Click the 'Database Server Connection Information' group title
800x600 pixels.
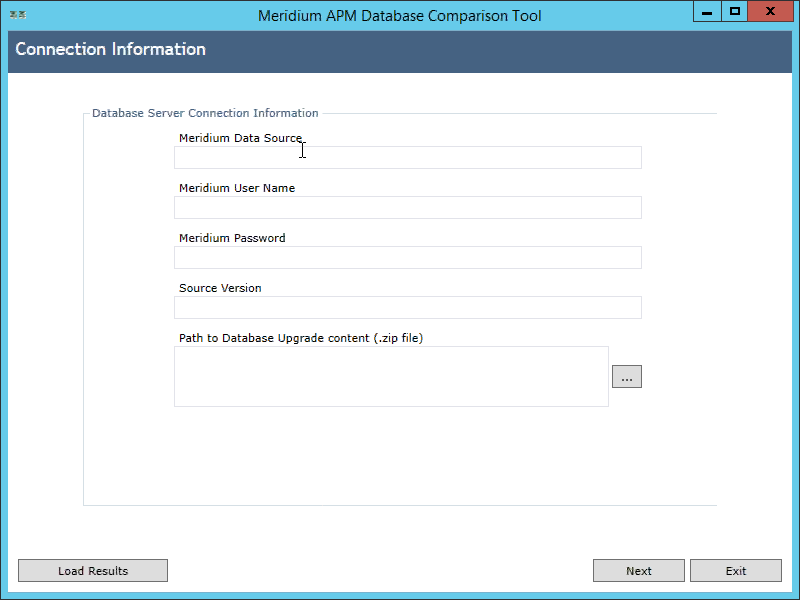(x=205, y=113)
